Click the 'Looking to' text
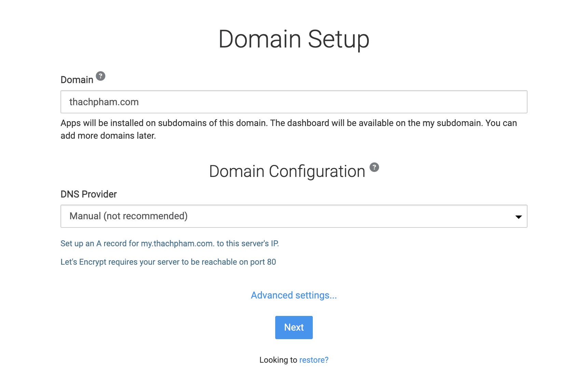The image size is (588, 375). pos(278,360)
